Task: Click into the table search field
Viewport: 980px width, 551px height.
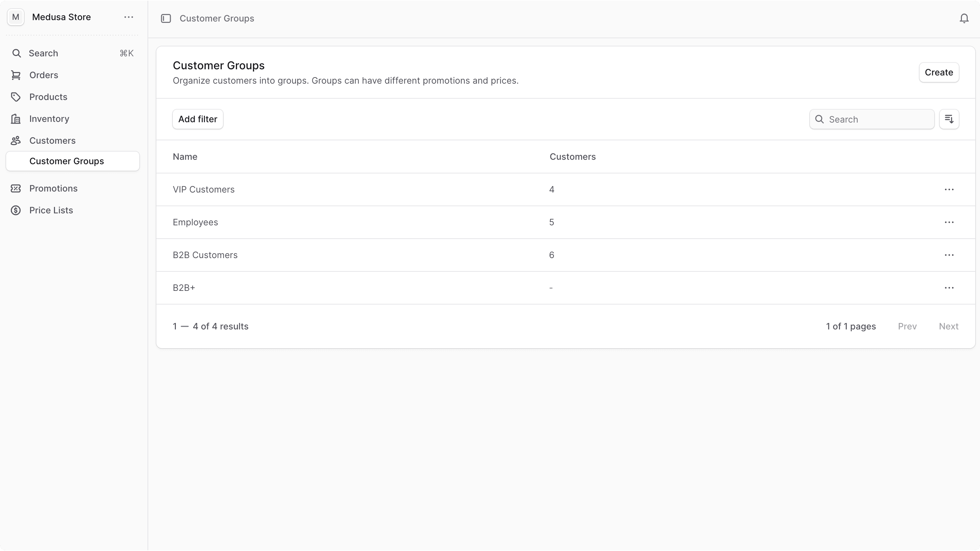Action: click(x=871, y=119)
